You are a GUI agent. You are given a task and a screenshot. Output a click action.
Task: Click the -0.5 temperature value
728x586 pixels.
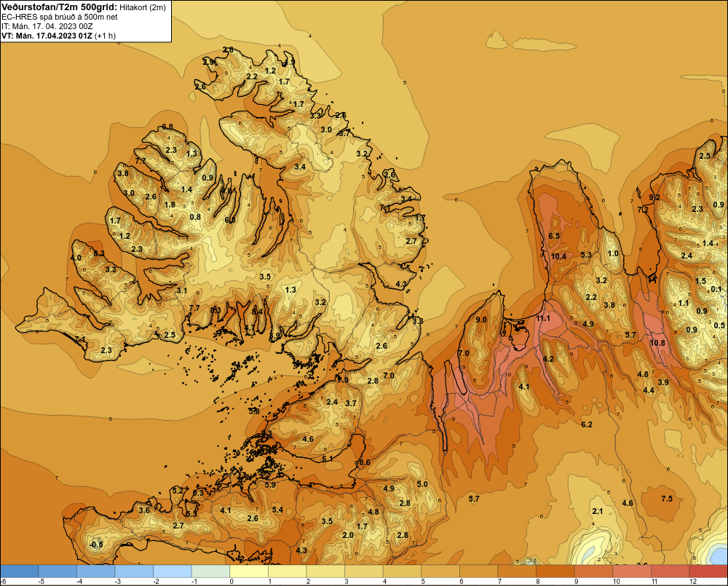pyautogui.click(x=97, y=545)
